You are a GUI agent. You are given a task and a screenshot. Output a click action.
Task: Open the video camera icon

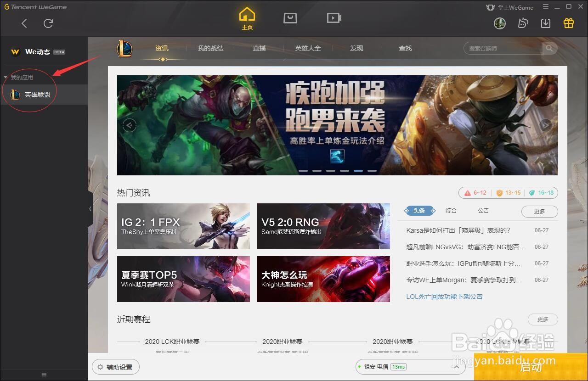[x=334, y=18]
